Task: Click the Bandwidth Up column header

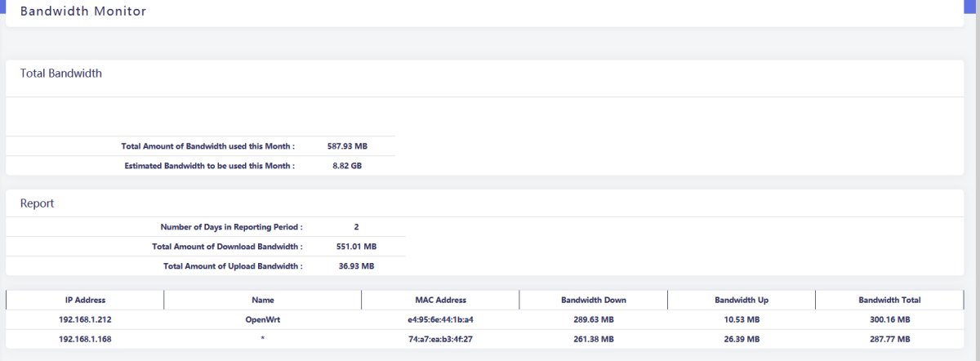Action: click(742, 301)
